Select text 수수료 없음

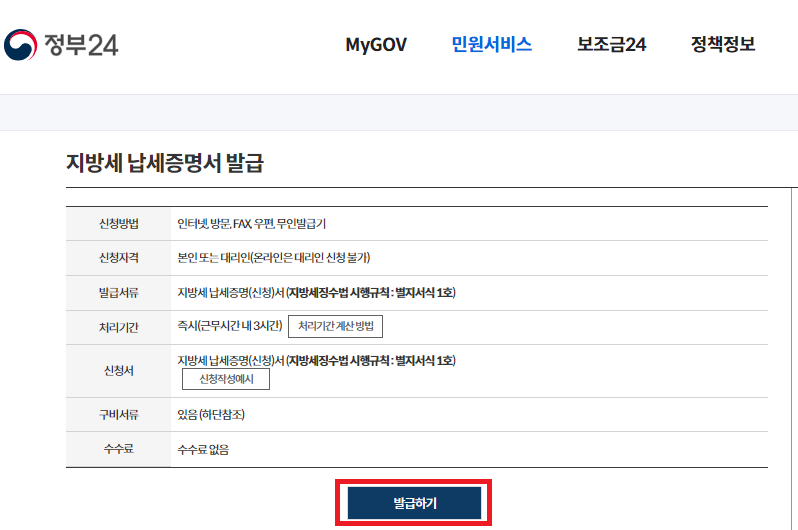pyautogui.click(x=203, y=450)
